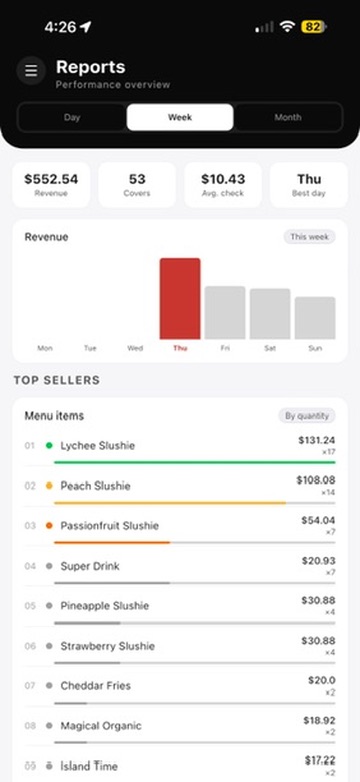Tap the $18.92 amount
This screenshot has width=360, height=782.
coord(319,721)
